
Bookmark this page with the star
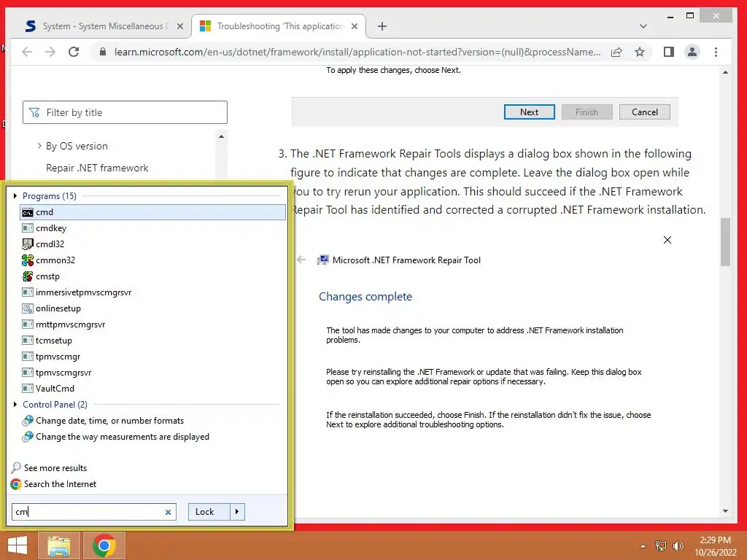click(x=640, y=52)
